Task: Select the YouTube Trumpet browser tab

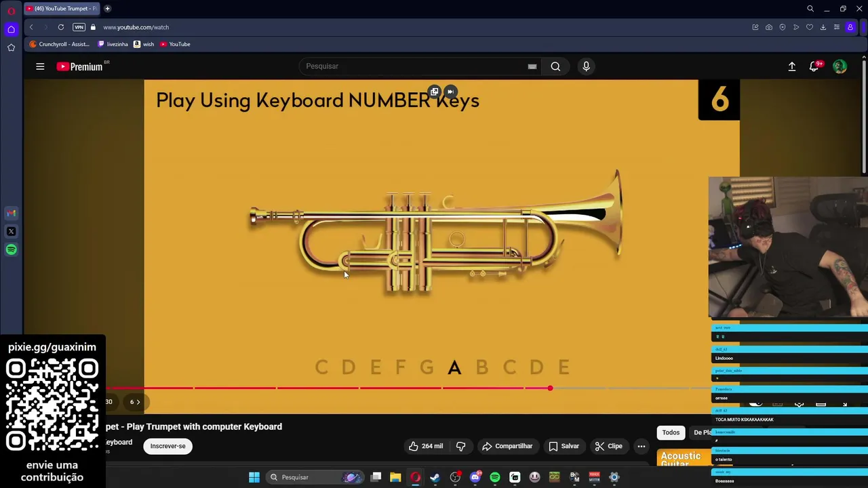Action: (61, 9)
